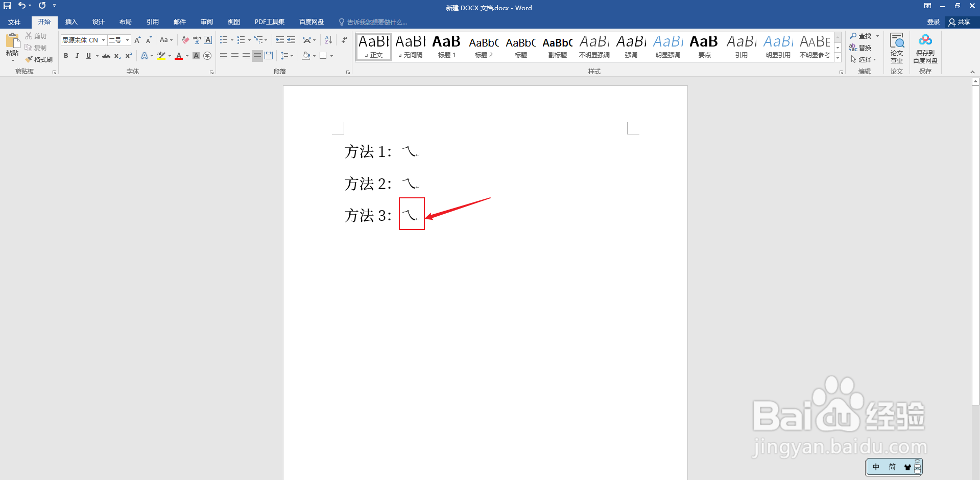Open the thesis check (论文查重) tool

(897, 48)
